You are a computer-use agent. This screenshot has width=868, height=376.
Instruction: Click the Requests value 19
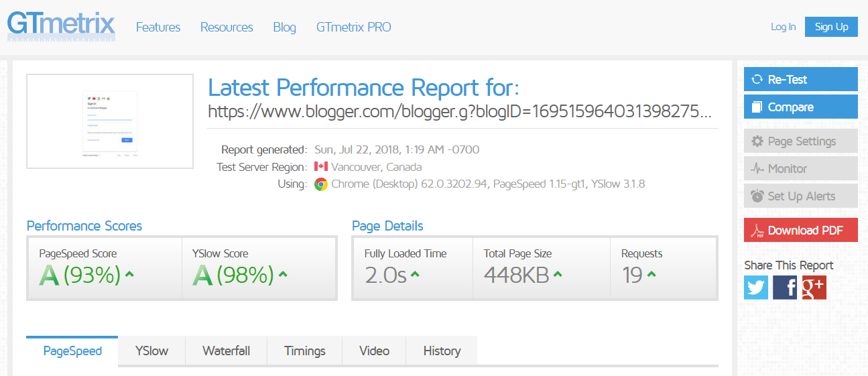click(633, 275)
